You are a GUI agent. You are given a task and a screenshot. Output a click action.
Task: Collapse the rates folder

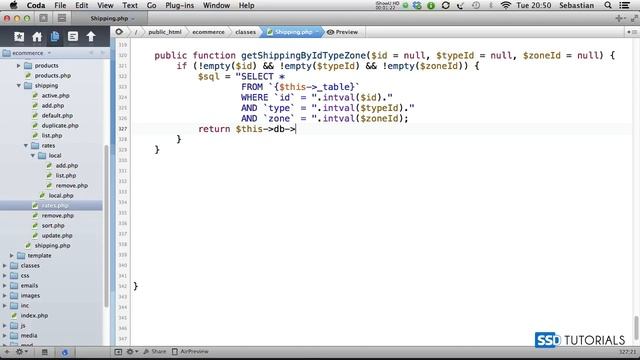point(26,145)
